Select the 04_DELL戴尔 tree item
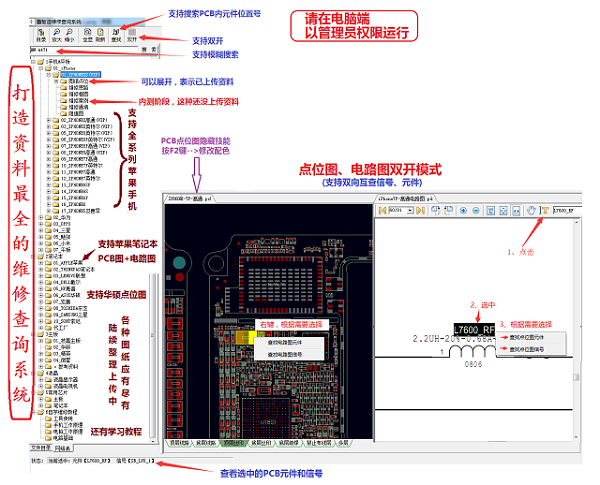Screen dimensions: 600x485 coord(67,282)
